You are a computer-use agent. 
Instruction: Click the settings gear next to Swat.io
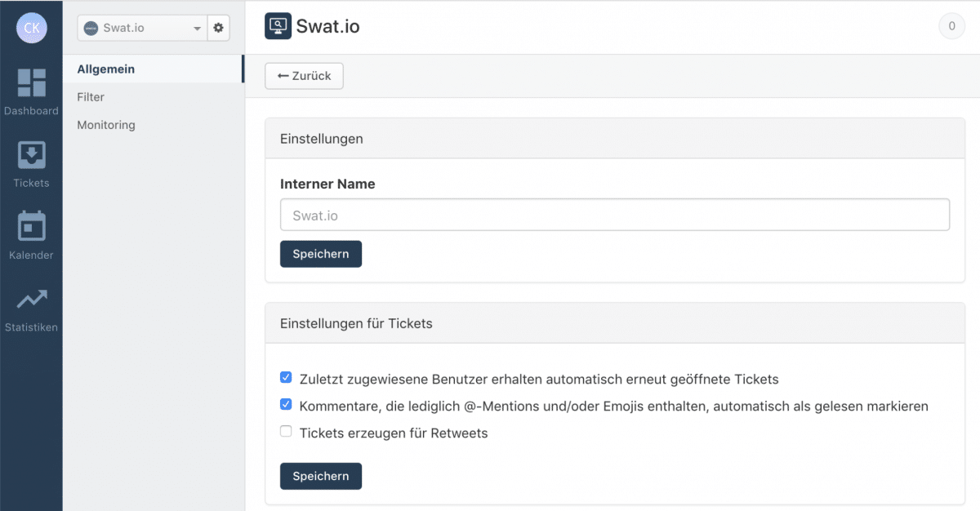[x=218, y=28]
